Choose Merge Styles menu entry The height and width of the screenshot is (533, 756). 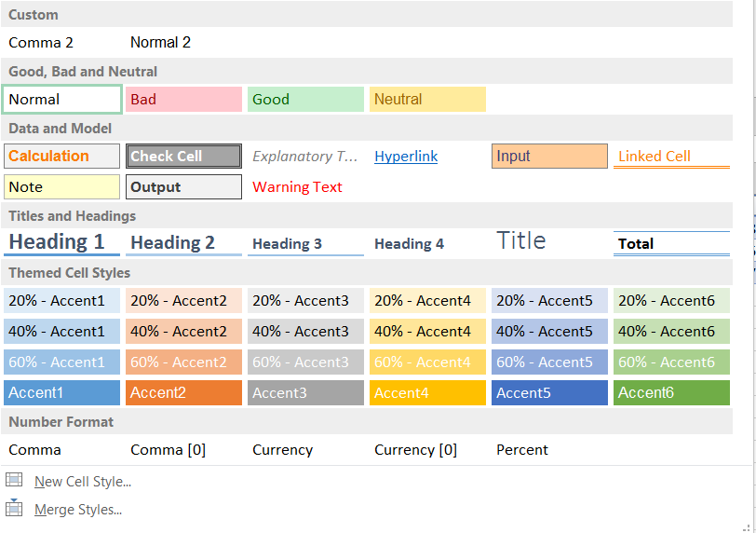pyautogui.click(x=78, y=510)
